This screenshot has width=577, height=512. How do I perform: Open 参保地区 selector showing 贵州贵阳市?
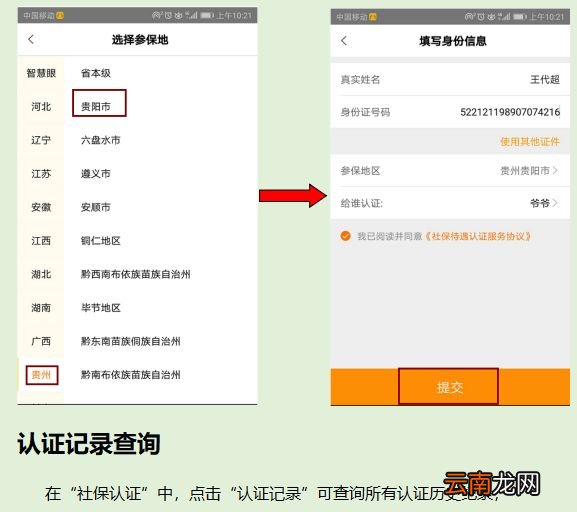tap(450, 170)
